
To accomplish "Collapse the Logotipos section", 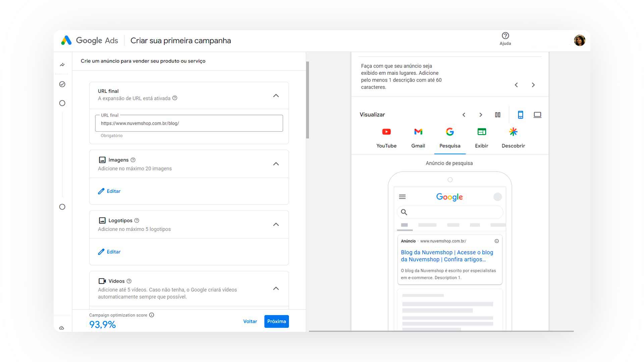I will [x=276, y=224].
